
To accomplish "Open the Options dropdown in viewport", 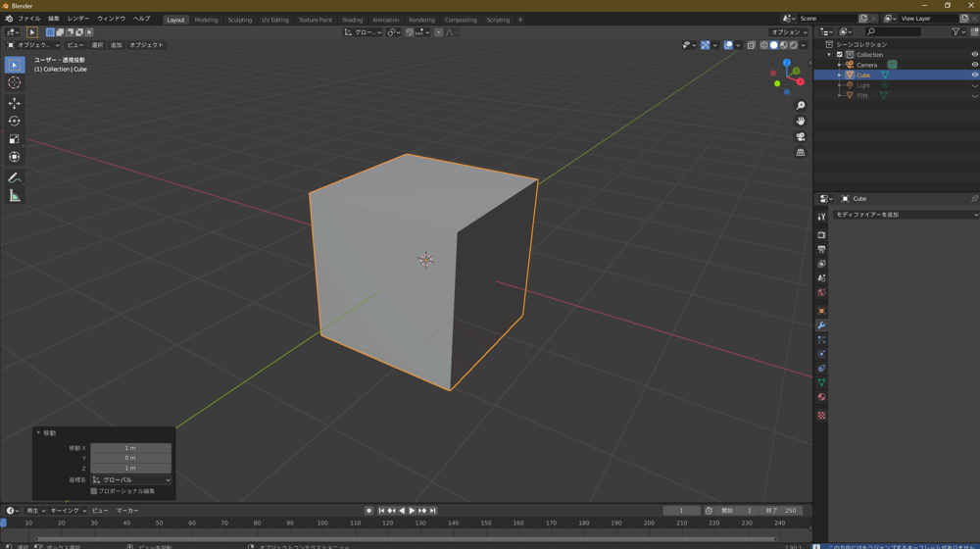I will coord(789,32).
